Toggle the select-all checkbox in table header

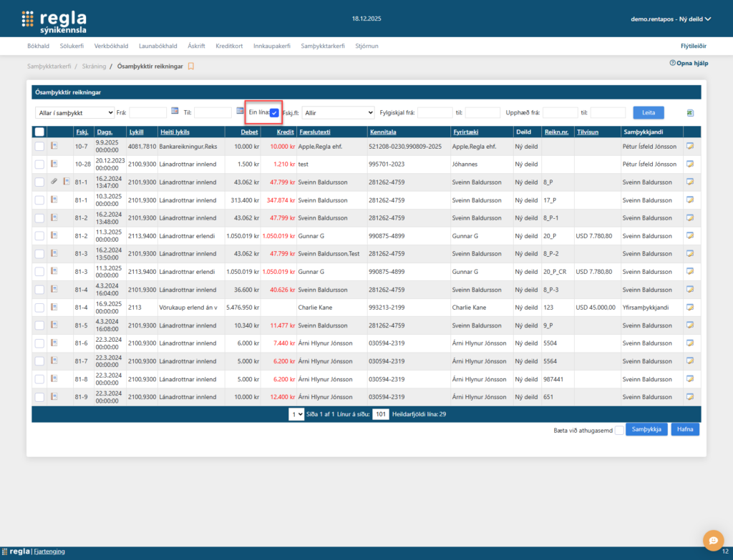coord(39,132)
